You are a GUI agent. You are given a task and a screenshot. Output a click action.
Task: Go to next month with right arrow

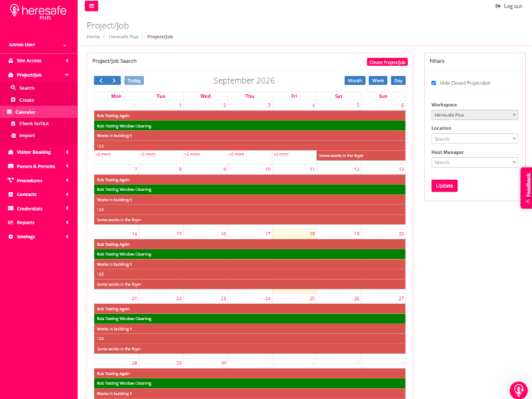pyautogui.click(x=114, y=81)
